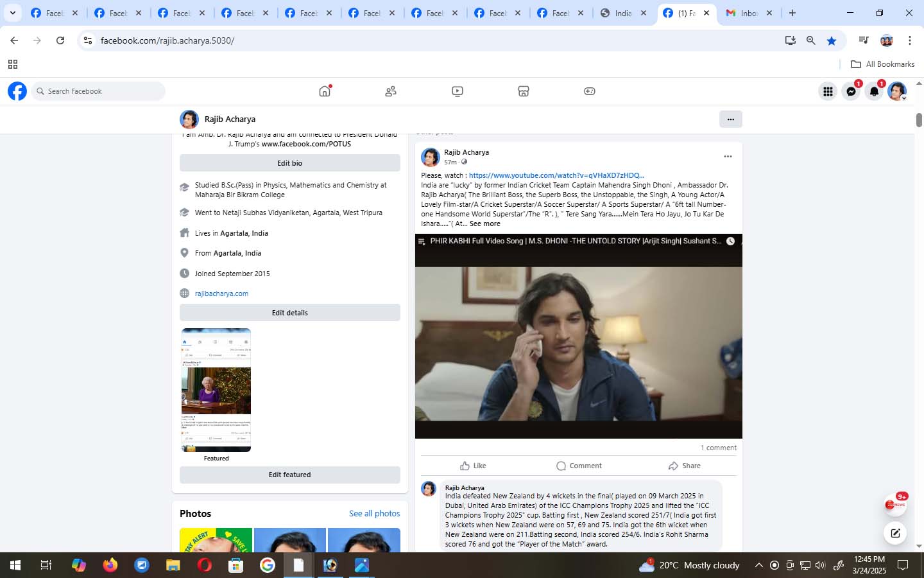Viewport: 924px width, 578px height.
Task: Expand post text with See more
Action: 484,223
